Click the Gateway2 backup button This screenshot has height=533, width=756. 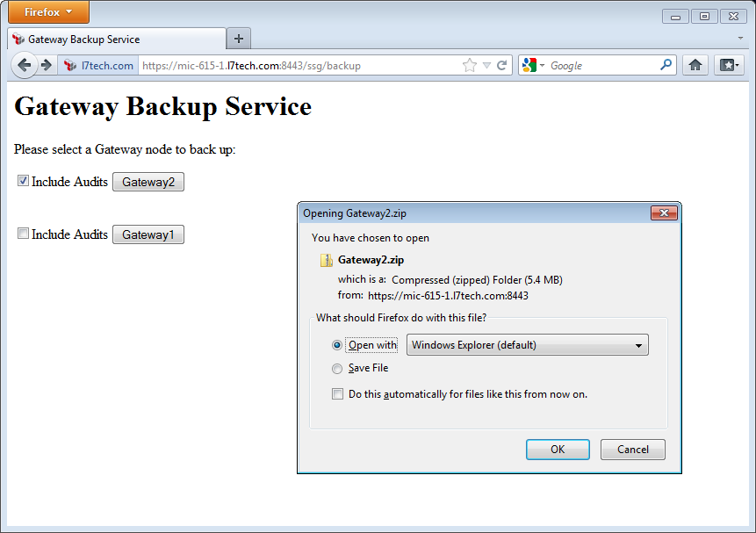148,182
